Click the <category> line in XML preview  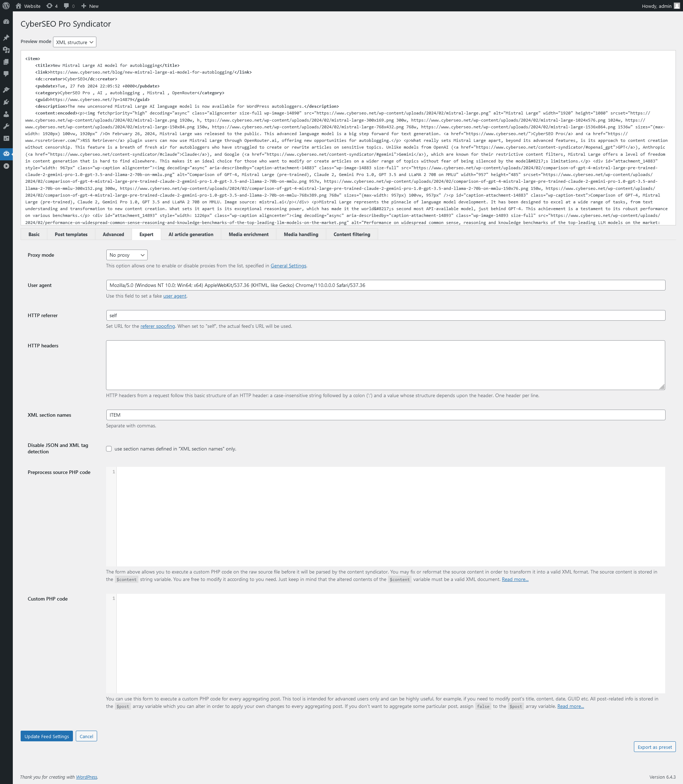tap(129, 93)
